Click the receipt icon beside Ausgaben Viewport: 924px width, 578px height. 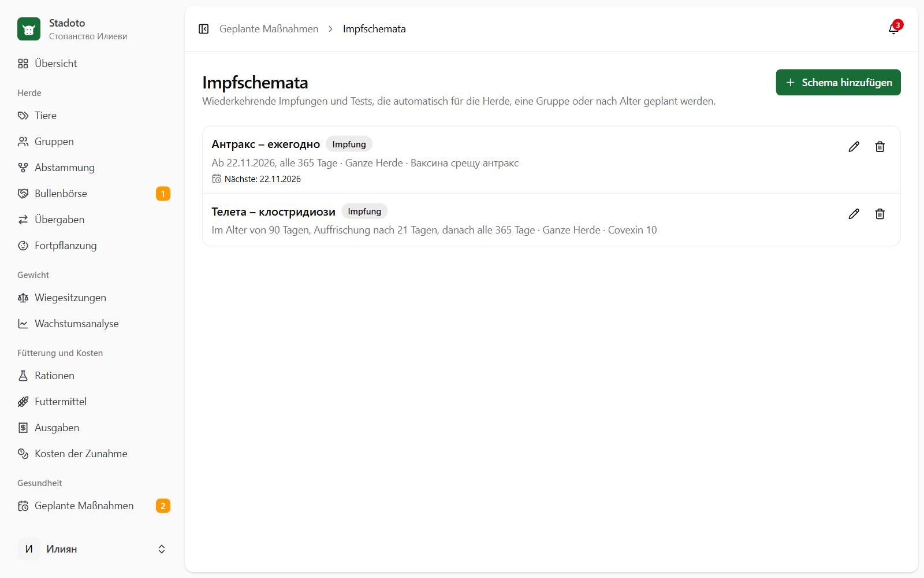click(23, 428)
